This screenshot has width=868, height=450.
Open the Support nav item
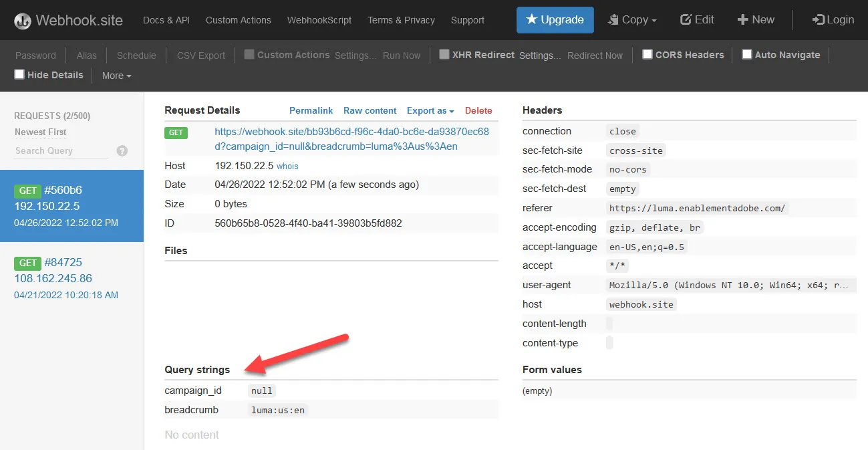pos(468,20)
